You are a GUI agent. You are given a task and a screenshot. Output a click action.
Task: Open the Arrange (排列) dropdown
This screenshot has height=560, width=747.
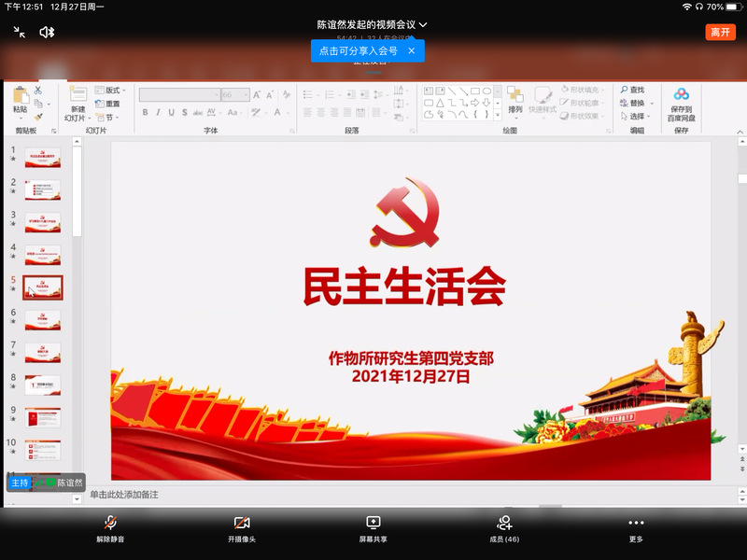pyautogui.click(x=515, y=101)
